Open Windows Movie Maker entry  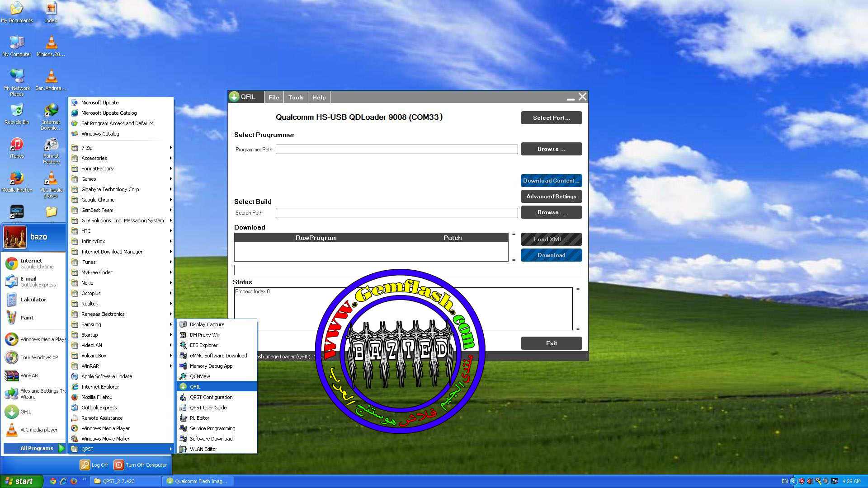point(122,439)
